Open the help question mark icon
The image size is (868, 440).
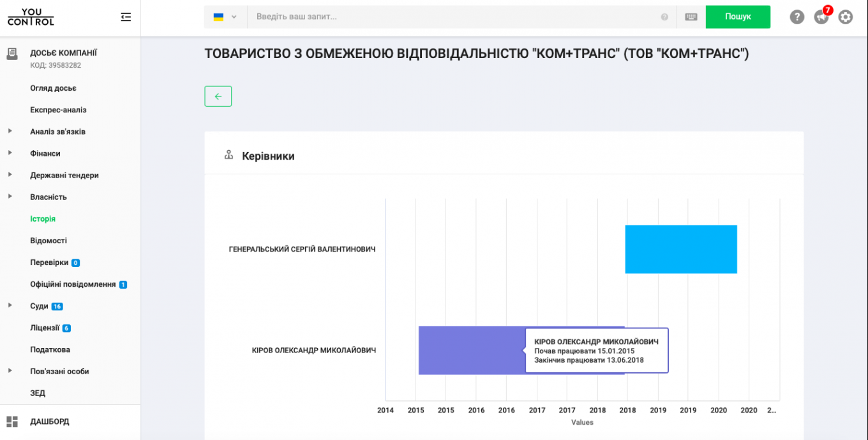(x=797, y=17)
